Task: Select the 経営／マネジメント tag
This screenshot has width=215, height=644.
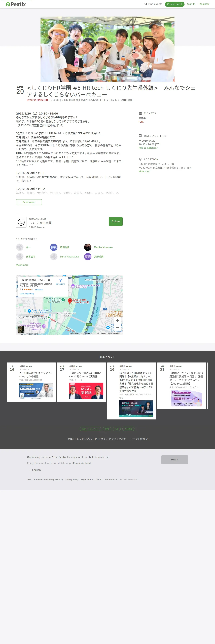Action: [x=90, y=429]
